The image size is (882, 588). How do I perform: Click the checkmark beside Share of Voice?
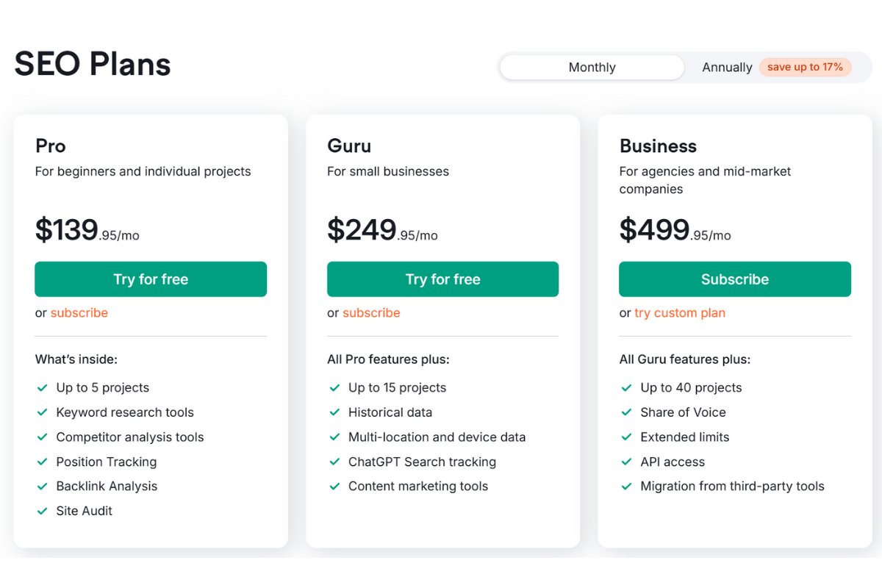click(x=626, y=412)
